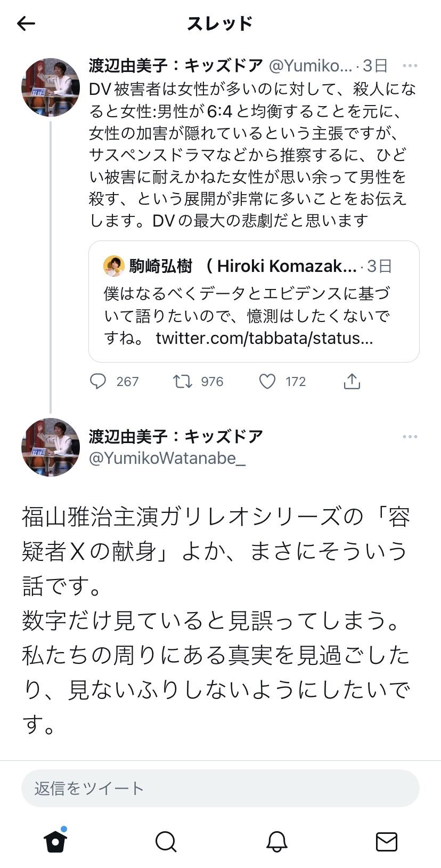Open the Notifications bell tab
This screenshot has width=441, height=868.
tap(276, 842)
